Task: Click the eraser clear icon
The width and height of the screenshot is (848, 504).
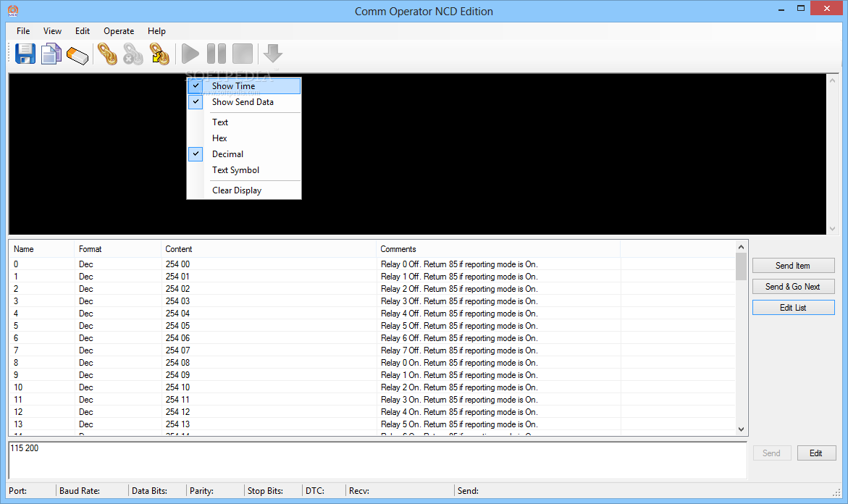Action: pos(77,55)
